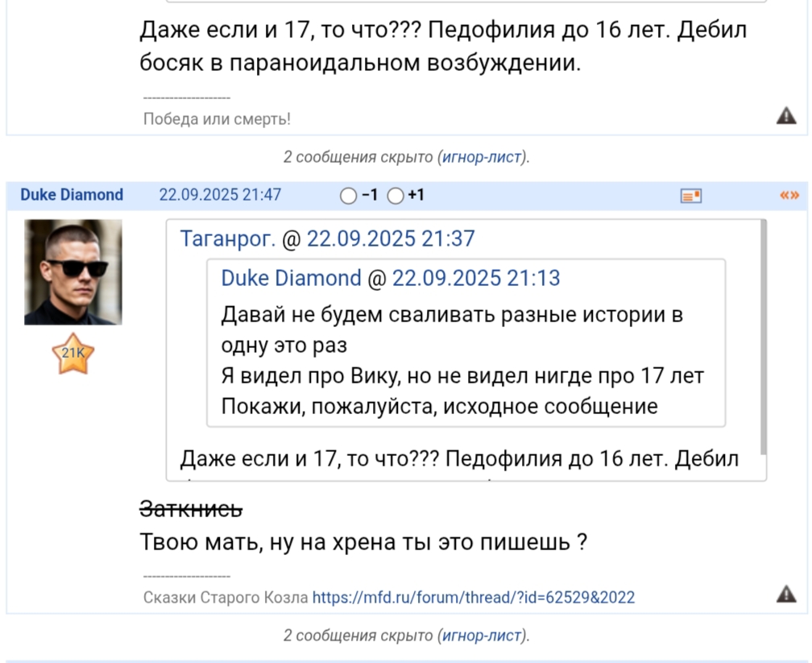
Task: Click the 21K star rating badge
Action: [73, 354]
